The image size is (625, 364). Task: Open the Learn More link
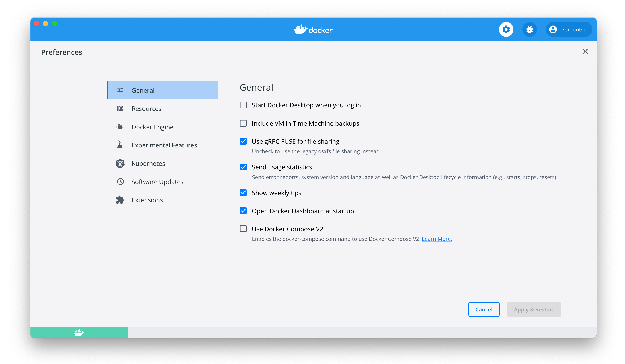[437, 239]
